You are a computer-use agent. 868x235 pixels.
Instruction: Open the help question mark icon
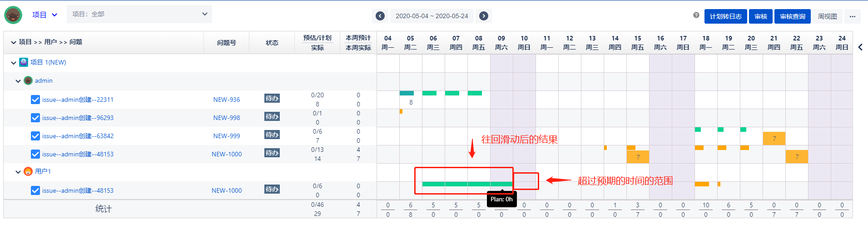pos(696,15)
